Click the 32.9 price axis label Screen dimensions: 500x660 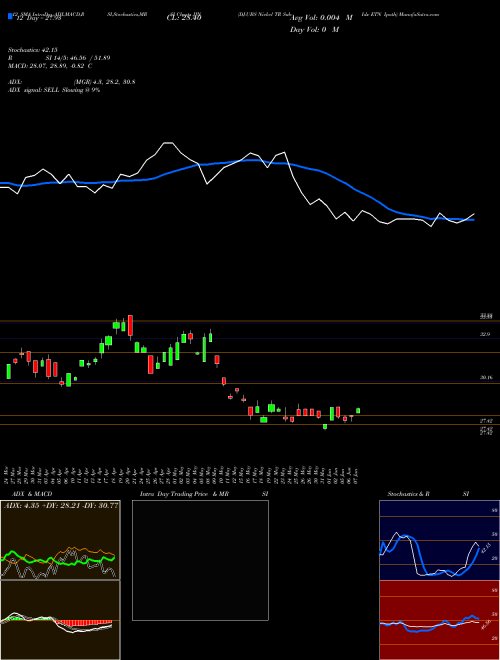pyautogui.click(x=485, y=334)
